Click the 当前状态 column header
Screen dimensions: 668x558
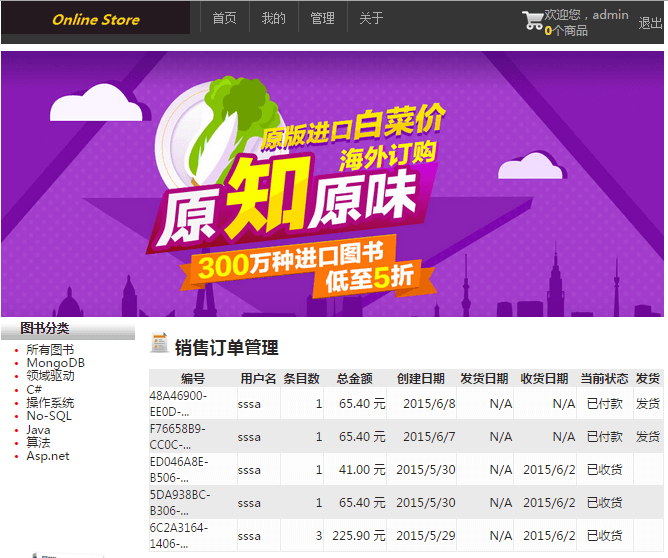click(605, 378)
